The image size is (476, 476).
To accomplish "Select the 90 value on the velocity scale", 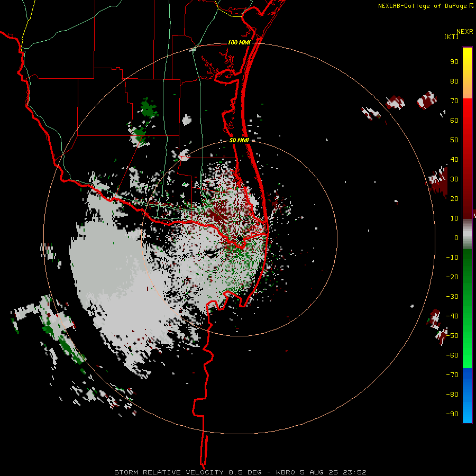I will click(x=454, y=62).
